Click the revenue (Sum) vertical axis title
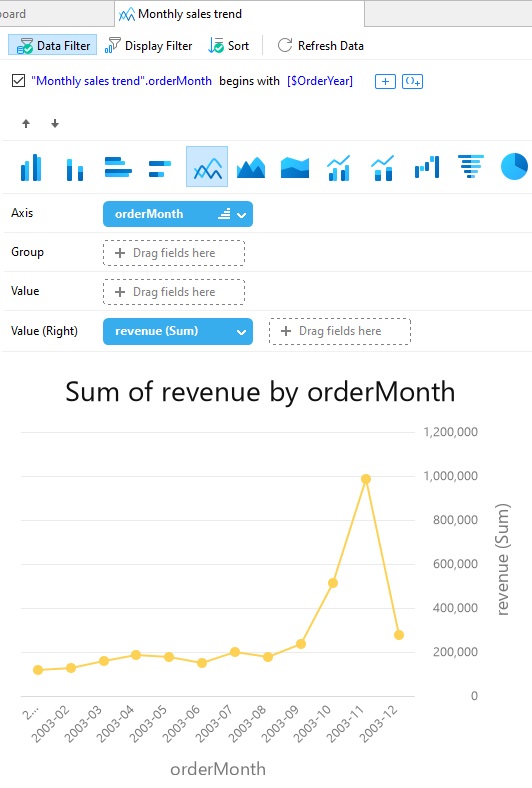The height and width of the screenshot is (788, 532). point(502,559)
